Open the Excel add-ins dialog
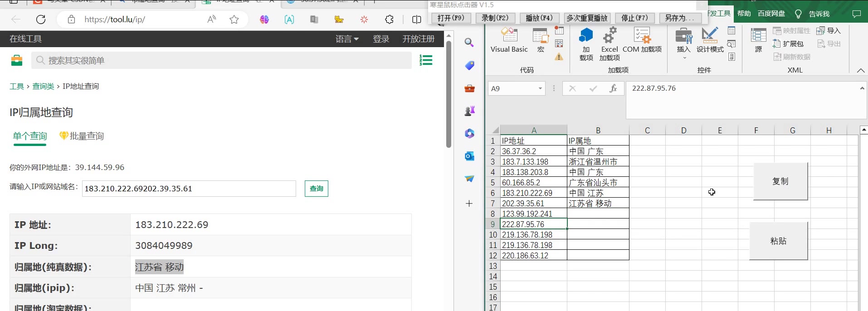 [609, 44]
